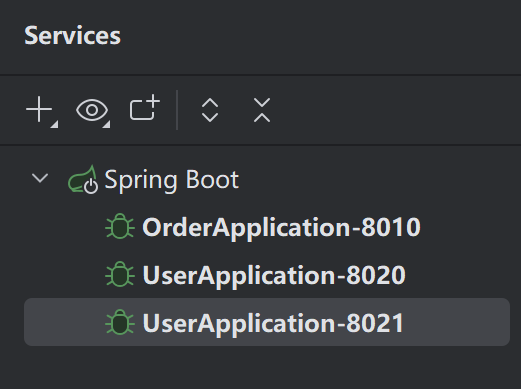This screenshot has width=521, height=389.
Task: Click the Spring Boot leaf icon
Action: pos(83,179)
